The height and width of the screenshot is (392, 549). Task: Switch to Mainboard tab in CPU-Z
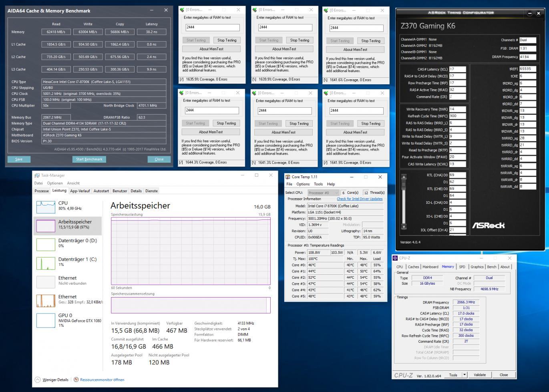(x=430, y=267)
